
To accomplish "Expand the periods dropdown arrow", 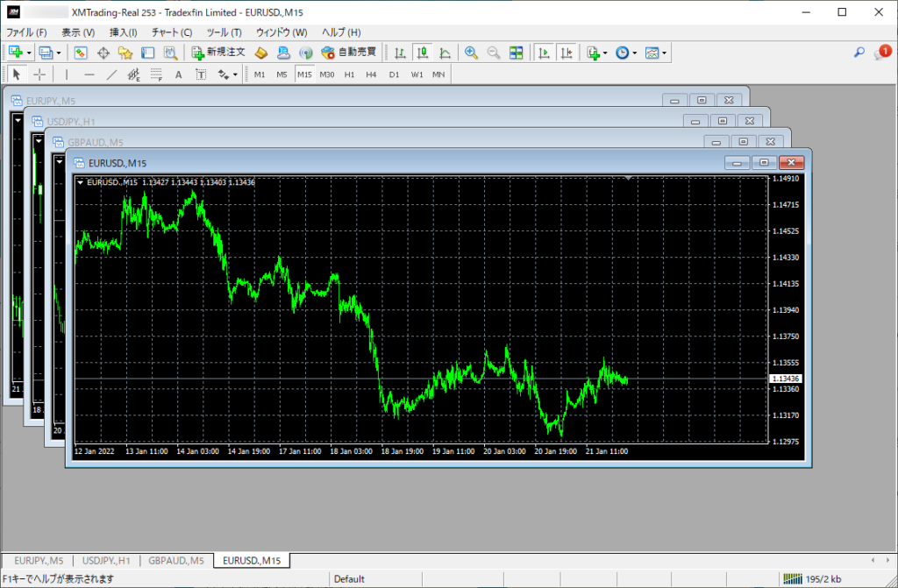I will (x=635, y=53).
